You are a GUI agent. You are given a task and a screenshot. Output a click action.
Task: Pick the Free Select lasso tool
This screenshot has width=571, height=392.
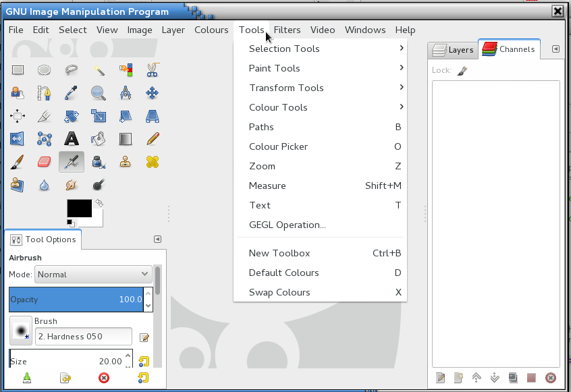click(x=72, y=70)
